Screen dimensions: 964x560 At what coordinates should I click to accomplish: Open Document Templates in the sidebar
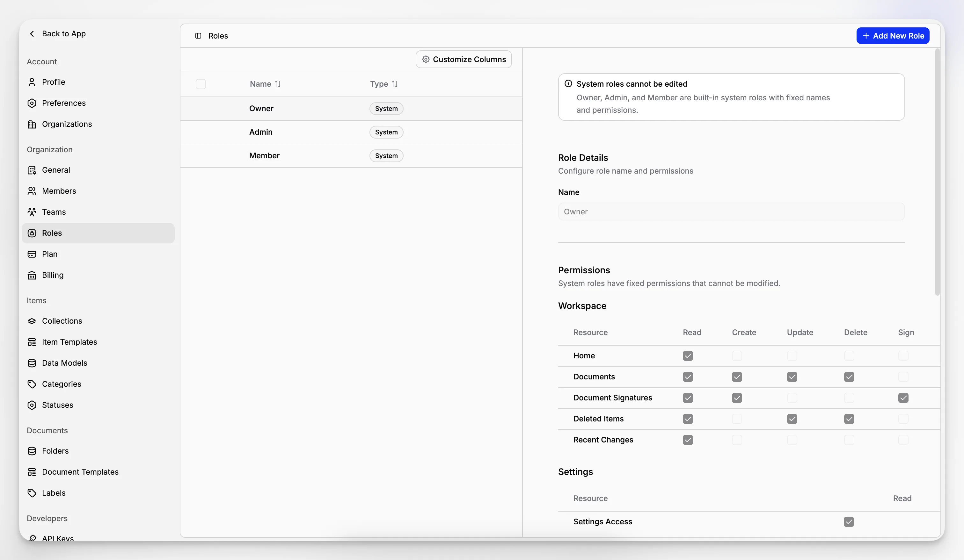(x=98, y=472)
